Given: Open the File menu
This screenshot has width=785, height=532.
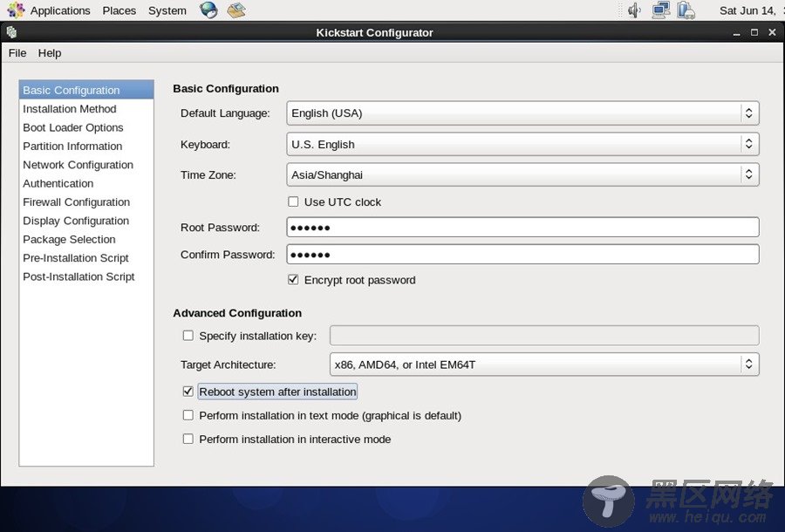Looking at the screenshot, I should click(17, 53).
